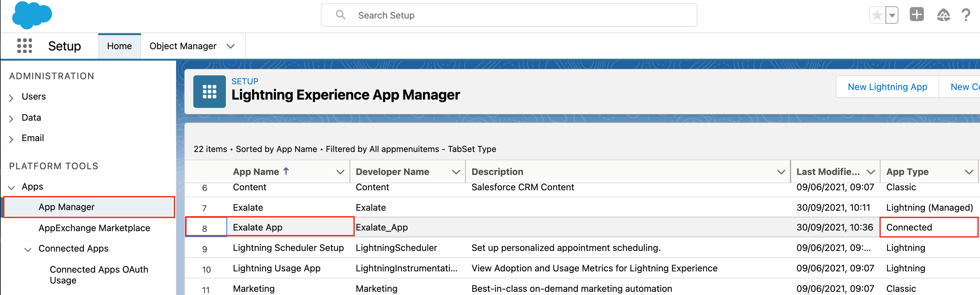Open the favorites list dropdown arrow

(x=892, y=16)
